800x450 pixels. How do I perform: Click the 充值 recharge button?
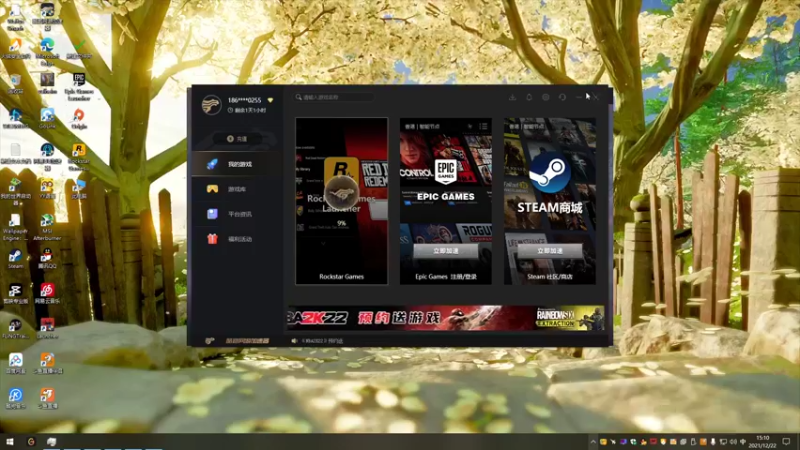point(237,139)
